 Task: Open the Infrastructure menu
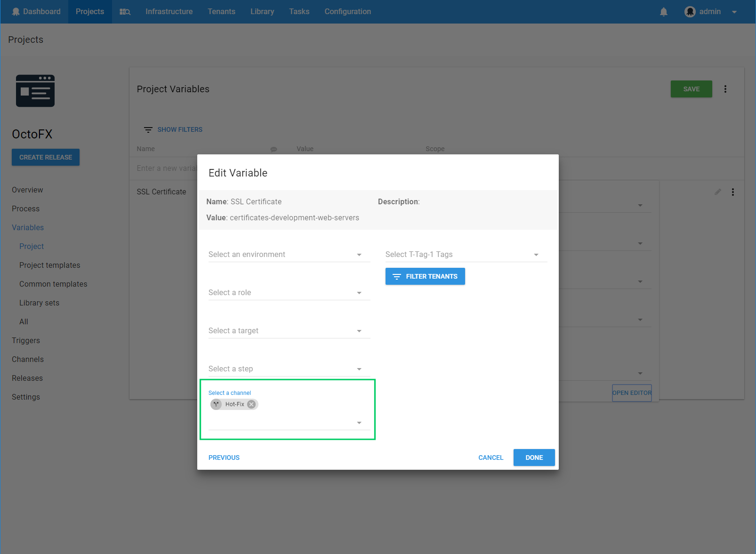169,12
